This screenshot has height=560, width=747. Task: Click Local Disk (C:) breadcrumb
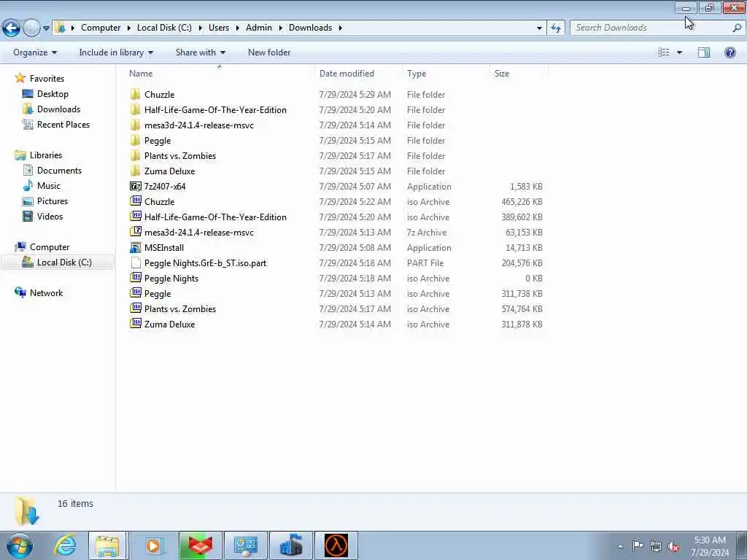tap(164, 28)
